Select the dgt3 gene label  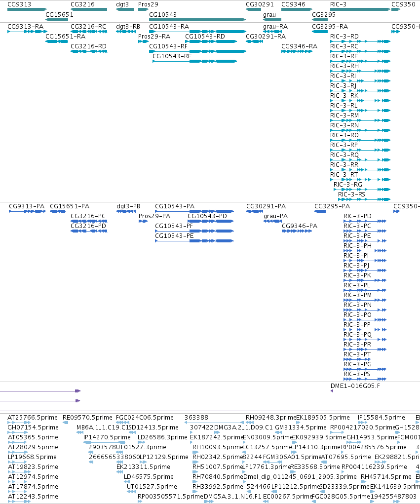click(x=122, y=4)
